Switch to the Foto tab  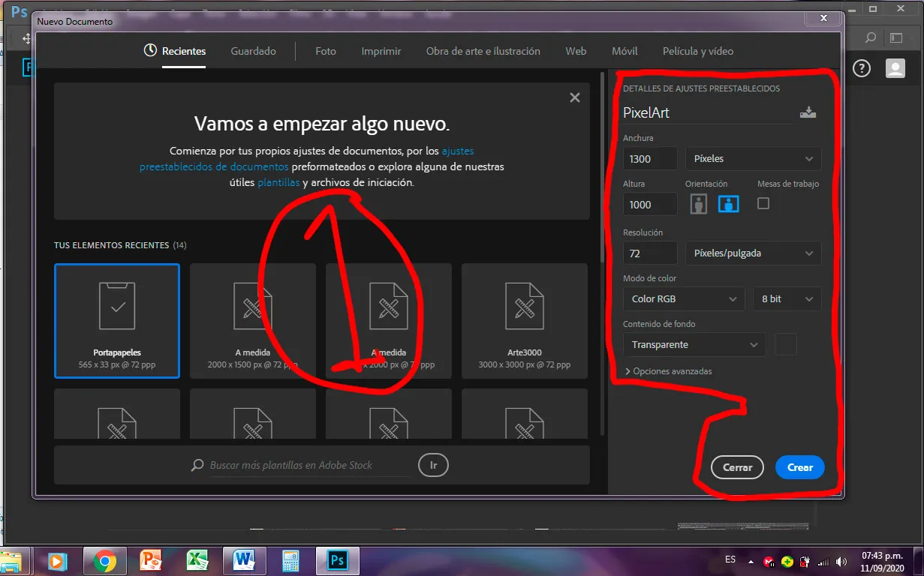tap(326, 51)
